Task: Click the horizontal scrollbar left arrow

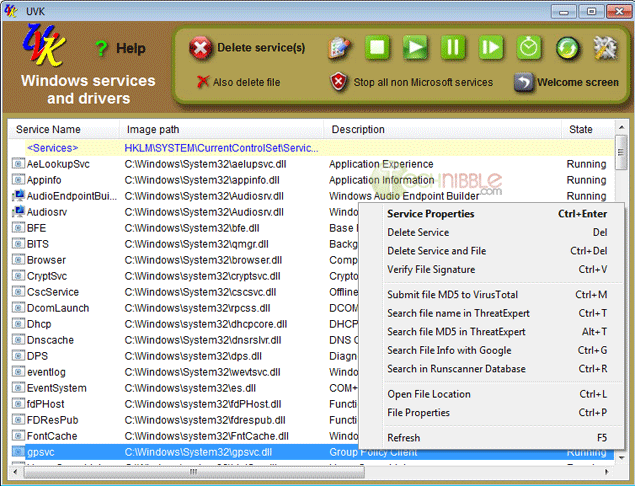Action: point(15,472)
